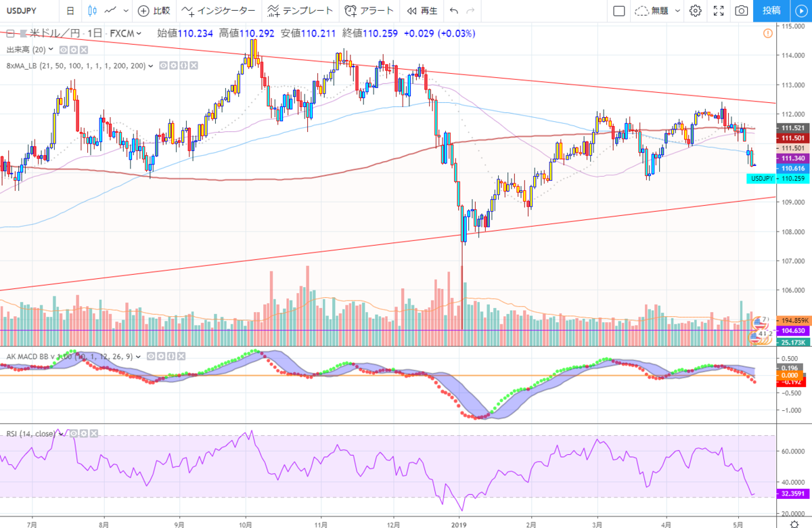The image size is (812, 528).
Task: Click the アラート alert button
Action: coord(369,11)
